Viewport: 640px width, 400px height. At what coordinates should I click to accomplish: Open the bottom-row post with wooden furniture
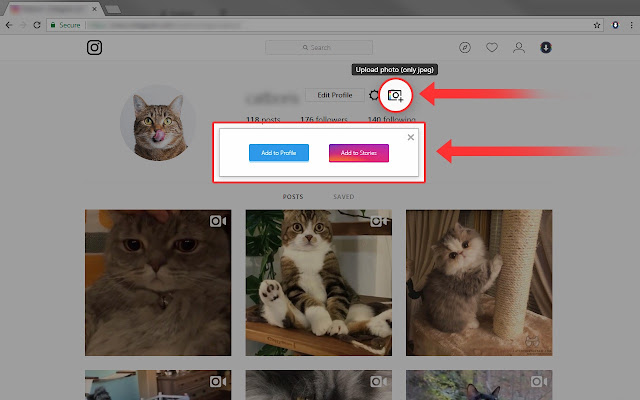click(158, 385)
